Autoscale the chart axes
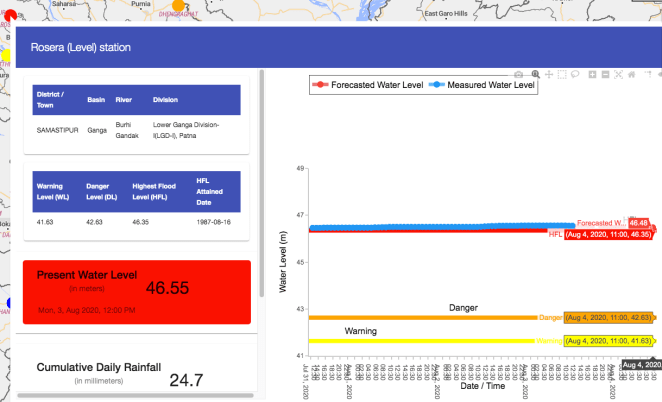662x402 pixels. pos(619,75)
